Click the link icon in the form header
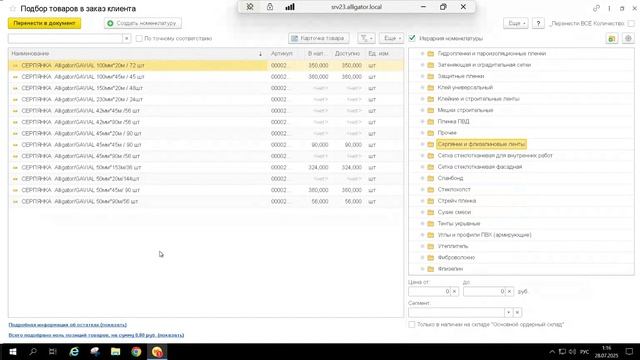Image resolution: width=640 pixels, height=360 pixels. click(x=596, y=8)
